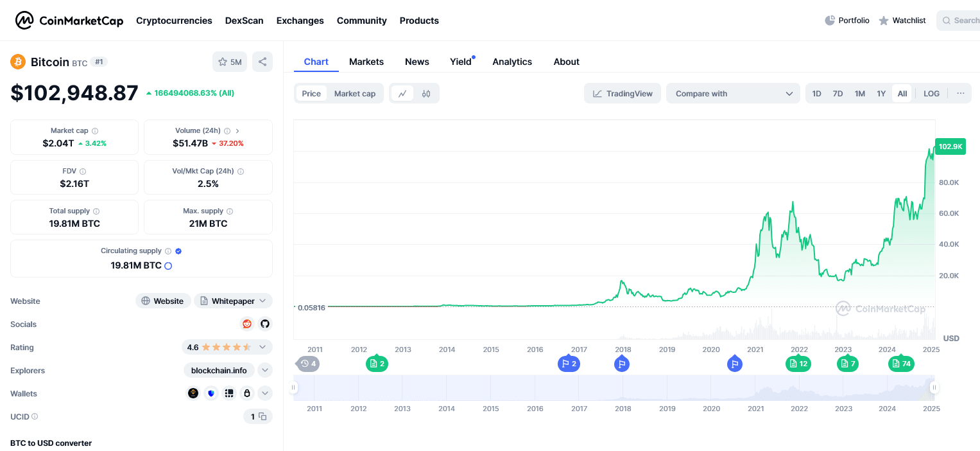
Task: Click the blue flag marker at 2018
Action: [621, 363]
